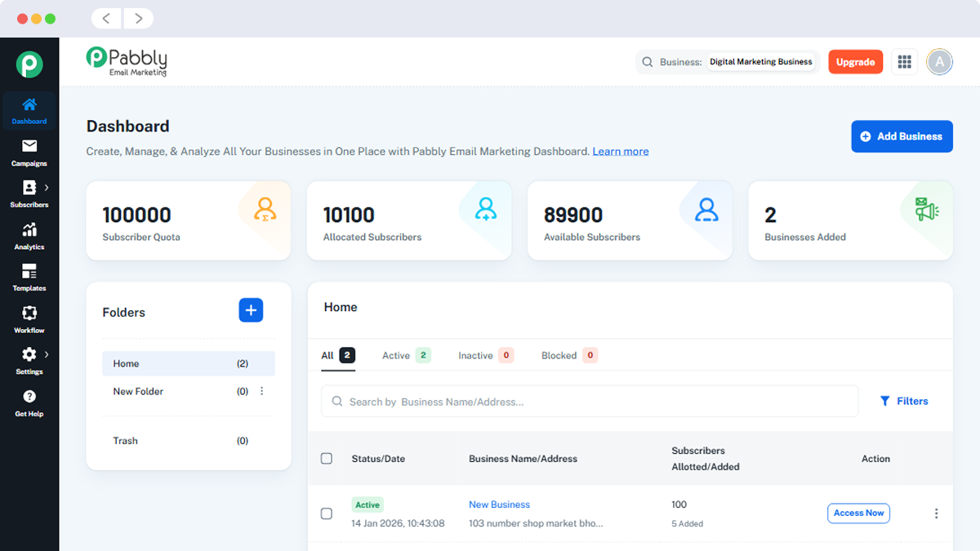
Task: Check the checkbox next to New Business
Action: click(327, 513)
